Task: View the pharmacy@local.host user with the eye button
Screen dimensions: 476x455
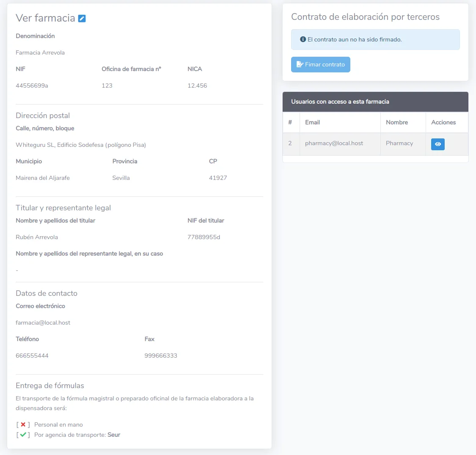Action: click(438, 144)
